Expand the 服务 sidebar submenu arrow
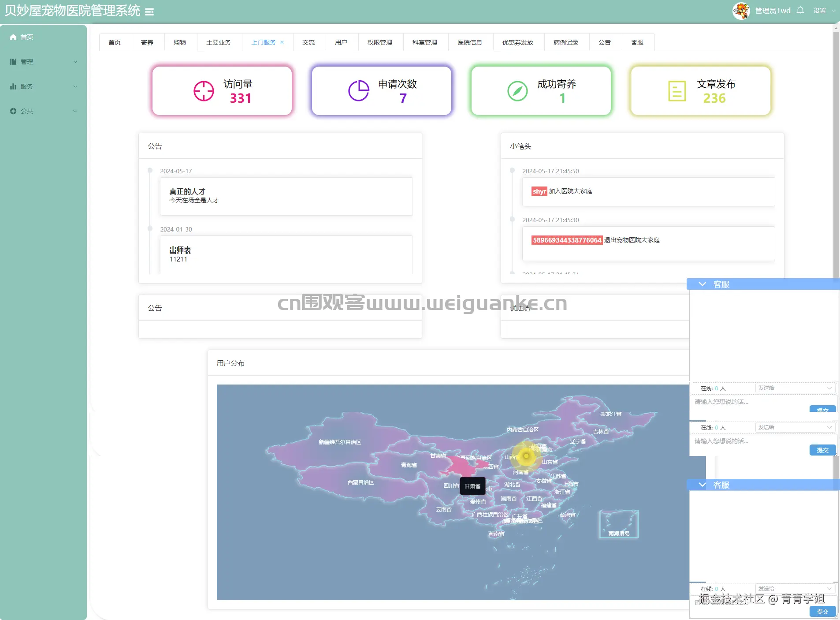The height and width of the screenshot is (620, 840). (75, 86)
